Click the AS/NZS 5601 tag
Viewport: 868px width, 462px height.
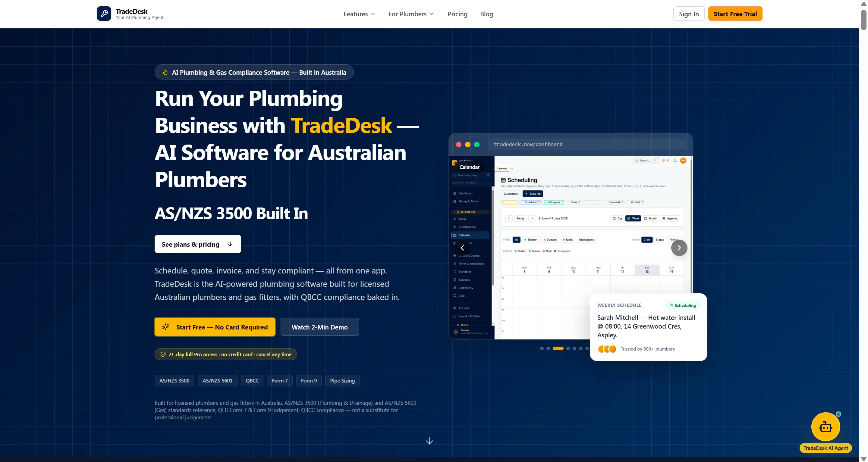pyautogui.click(x=217, y=380)
